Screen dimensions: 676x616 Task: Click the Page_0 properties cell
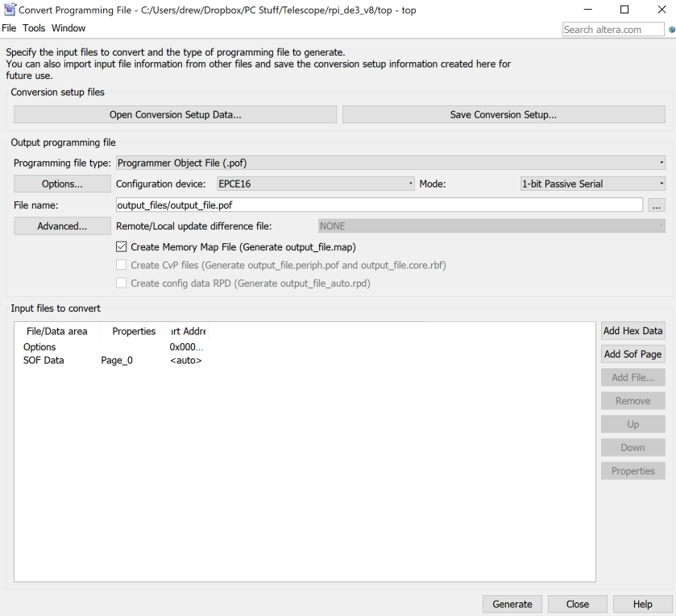[x=117, y=360]
